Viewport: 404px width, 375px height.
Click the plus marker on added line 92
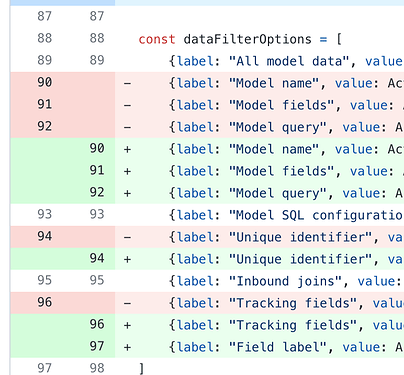pyautogui.click(x=127, y=193)
